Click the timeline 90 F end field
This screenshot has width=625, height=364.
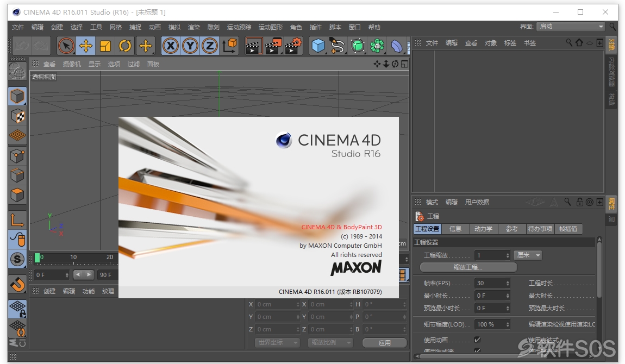coord(108,275)
